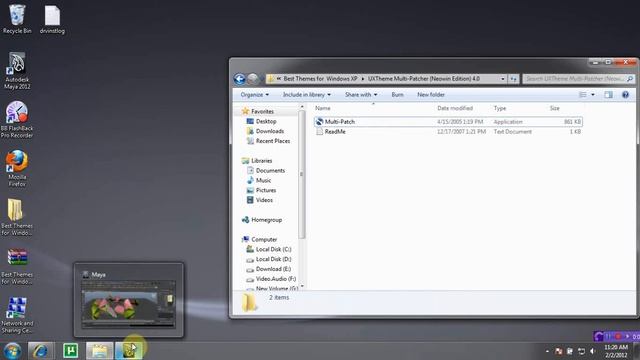Open the Windows Start menu orb
The width and height of the screenshot is (640, 360).
(12, 351)
